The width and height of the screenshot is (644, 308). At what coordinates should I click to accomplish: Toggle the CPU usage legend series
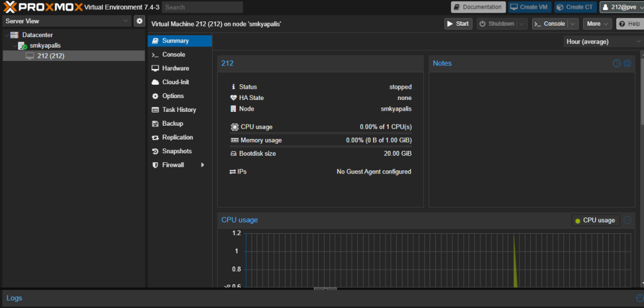tap(595, 220)
